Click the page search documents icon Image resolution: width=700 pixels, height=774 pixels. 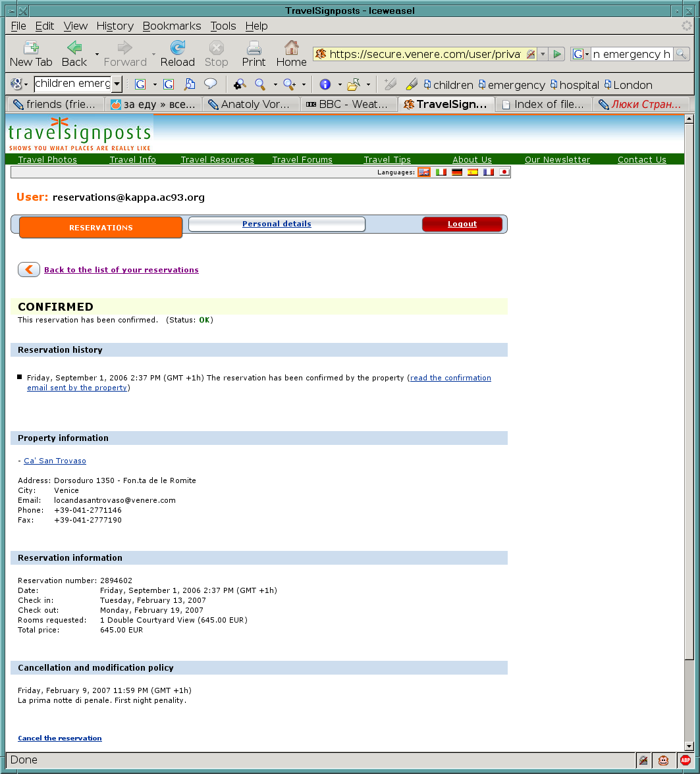click(190, 84)
